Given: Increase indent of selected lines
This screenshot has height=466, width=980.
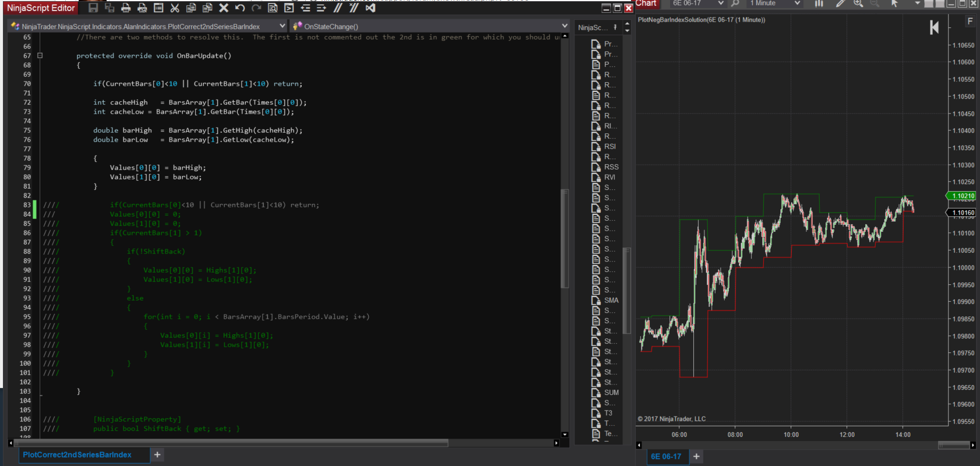Looking at the screenshot, I should pyautogui.click(x=322, y=8).
